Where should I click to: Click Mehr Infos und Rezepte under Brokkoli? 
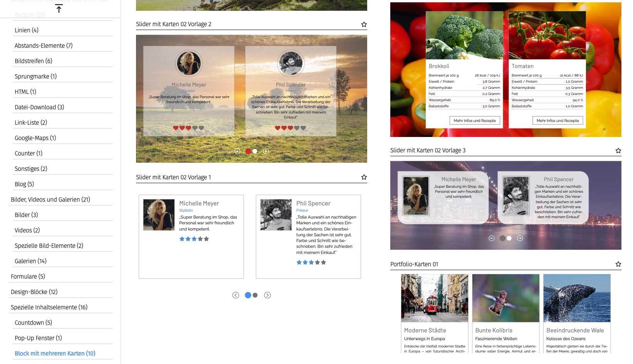click(475, 120)
